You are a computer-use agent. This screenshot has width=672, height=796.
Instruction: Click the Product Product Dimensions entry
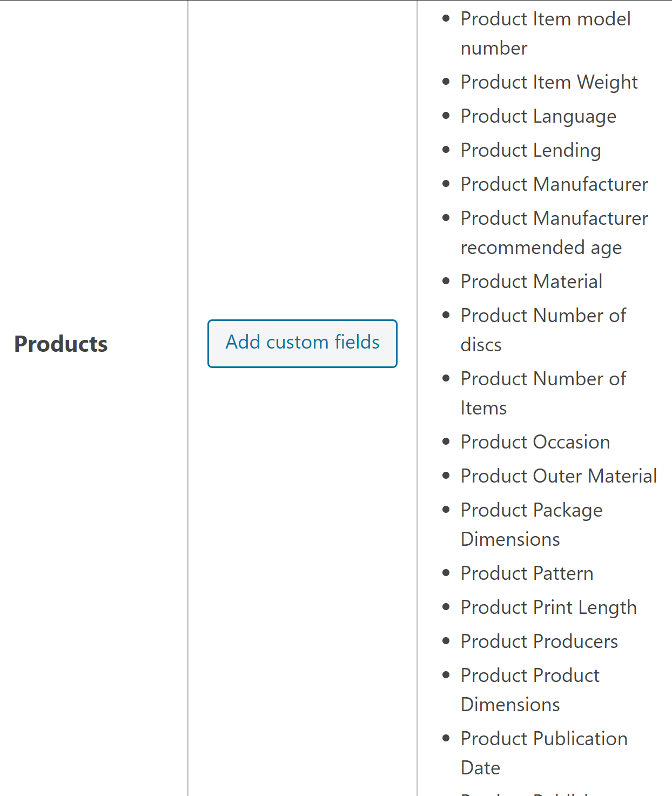[530, 675]
